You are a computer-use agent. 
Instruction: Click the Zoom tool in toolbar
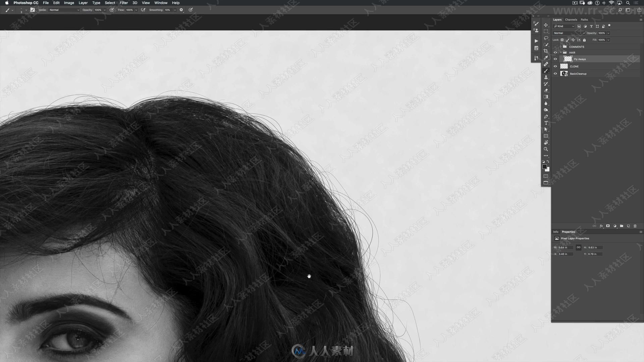pyautogui.click(x=546, y=149)
